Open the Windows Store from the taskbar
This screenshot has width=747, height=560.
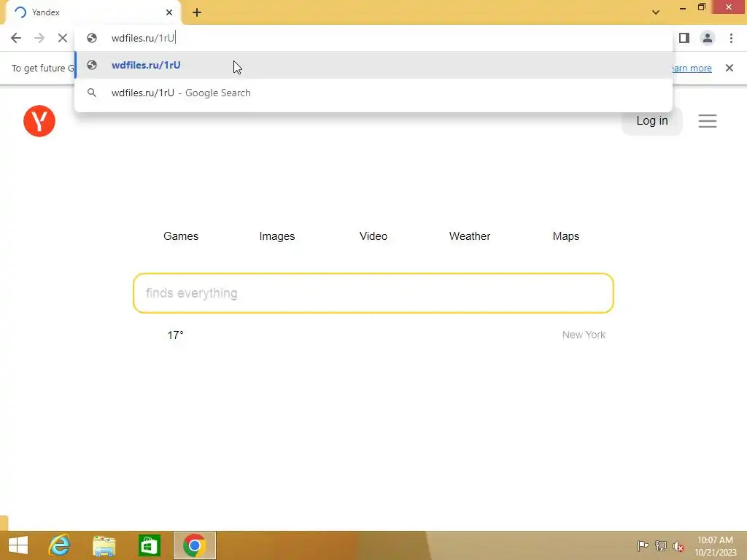tap(149, 545)
